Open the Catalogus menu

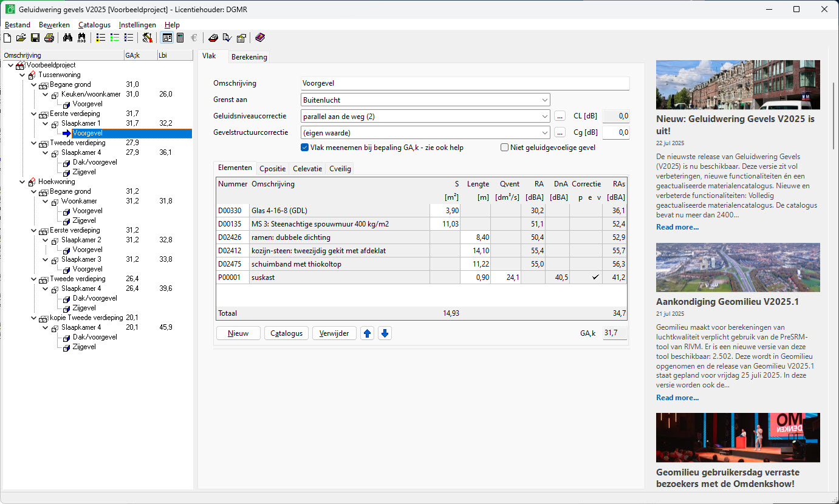coord(94,25)
